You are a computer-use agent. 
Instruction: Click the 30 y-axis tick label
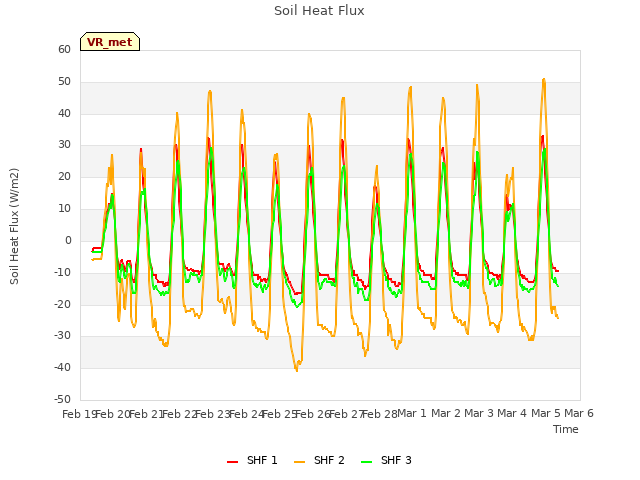click(x=64, y=145)
